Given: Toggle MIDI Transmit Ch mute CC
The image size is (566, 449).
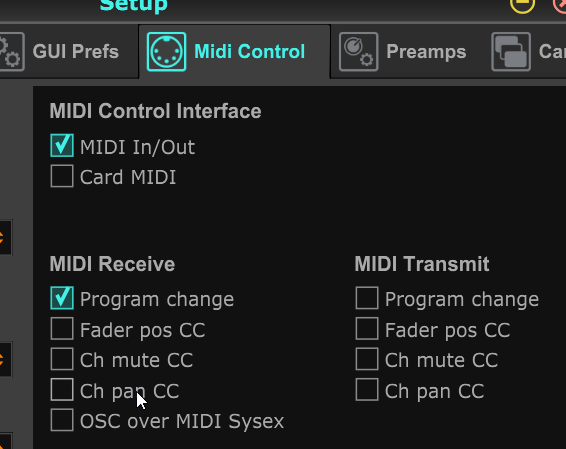Looking at the screenshot, I should coord(367,359).
